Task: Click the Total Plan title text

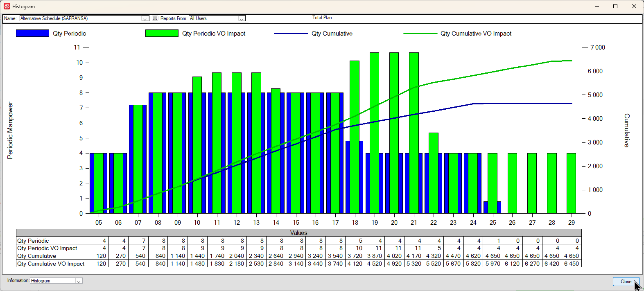Action: click(322, 18)
